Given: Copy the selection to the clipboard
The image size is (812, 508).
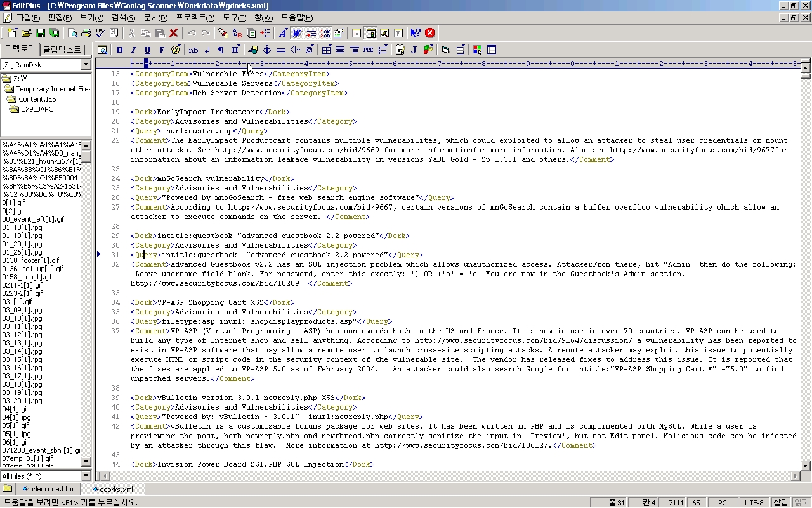Looking at the screenshot, I should click(145, 33).
